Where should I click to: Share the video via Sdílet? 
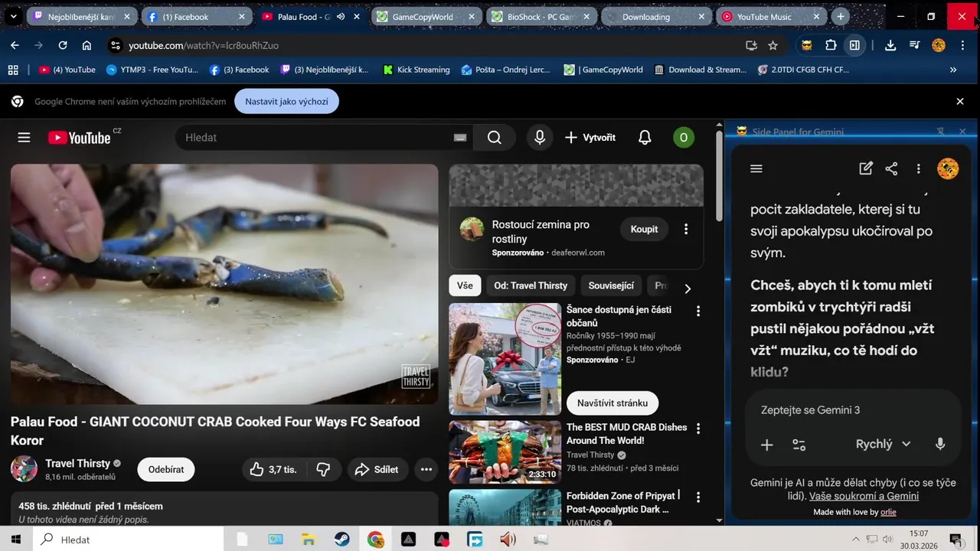377,469
